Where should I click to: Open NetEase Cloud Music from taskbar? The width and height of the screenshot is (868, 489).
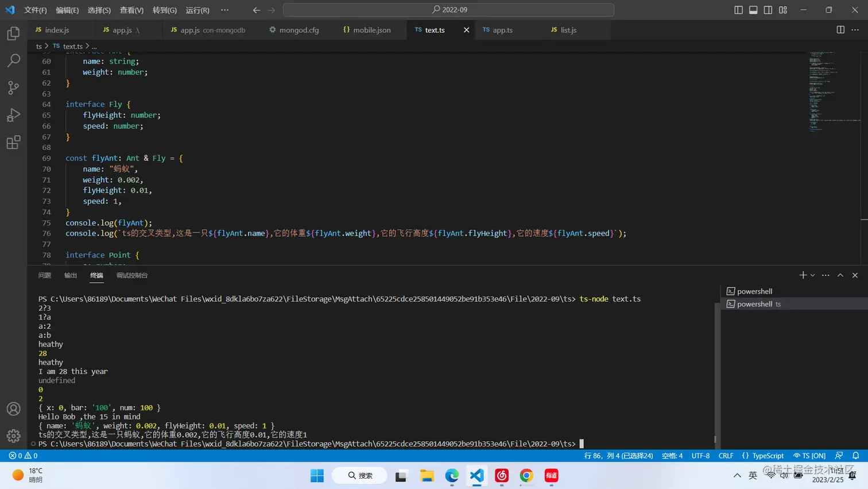click(x=502, y=476)
